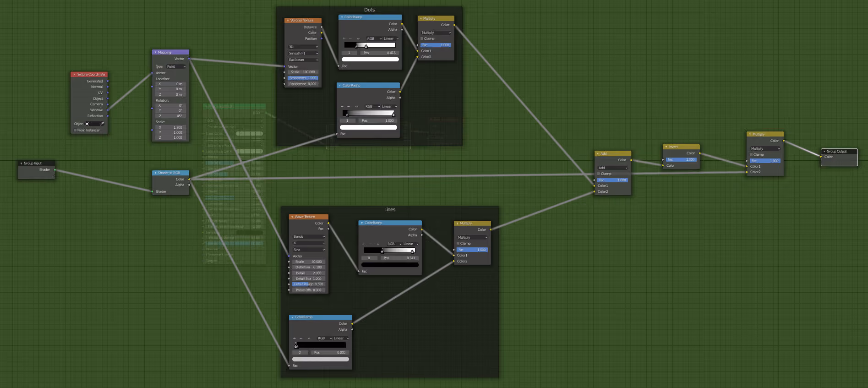The height and width of the screenshot is (388, 868).
Task: Add a color stop in Dots lower ColorRamp
Action: pyautogui.click(x=342, y=106)
